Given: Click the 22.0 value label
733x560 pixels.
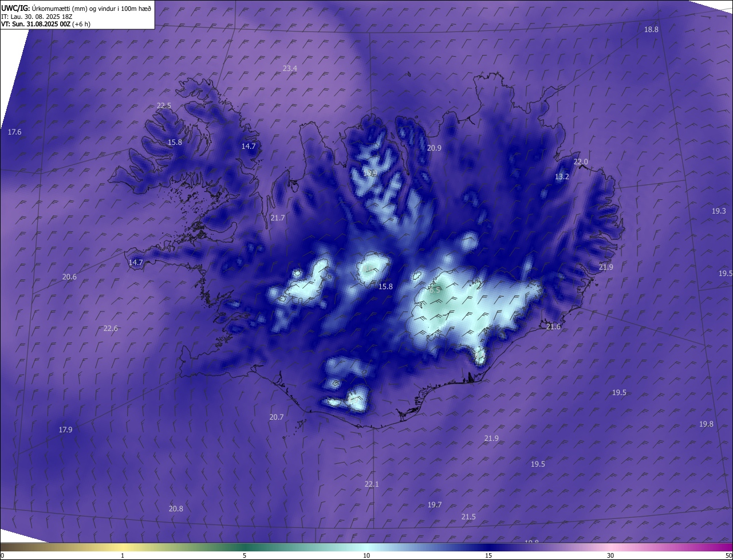Looking at the screenshot, I should 581,162.
